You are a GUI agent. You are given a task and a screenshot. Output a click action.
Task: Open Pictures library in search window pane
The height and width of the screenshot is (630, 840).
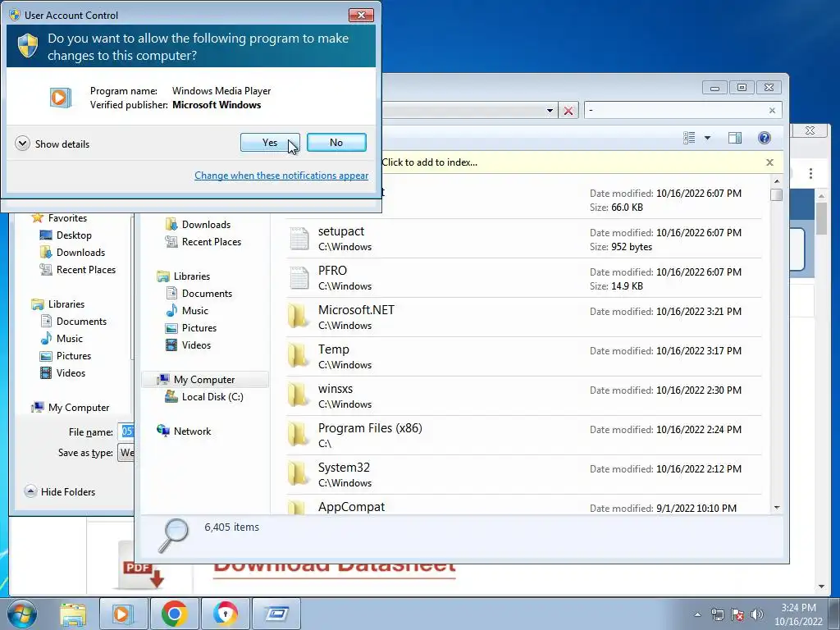(191, 328)
